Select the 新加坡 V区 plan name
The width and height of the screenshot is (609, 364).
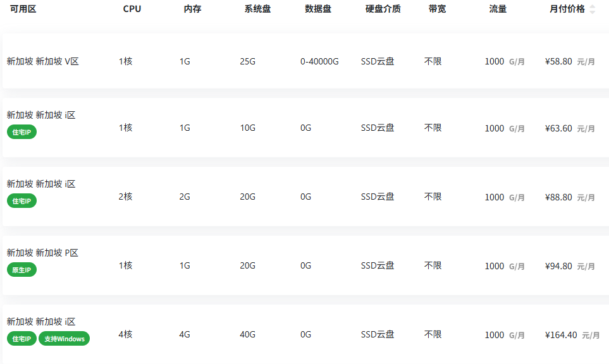43,61
